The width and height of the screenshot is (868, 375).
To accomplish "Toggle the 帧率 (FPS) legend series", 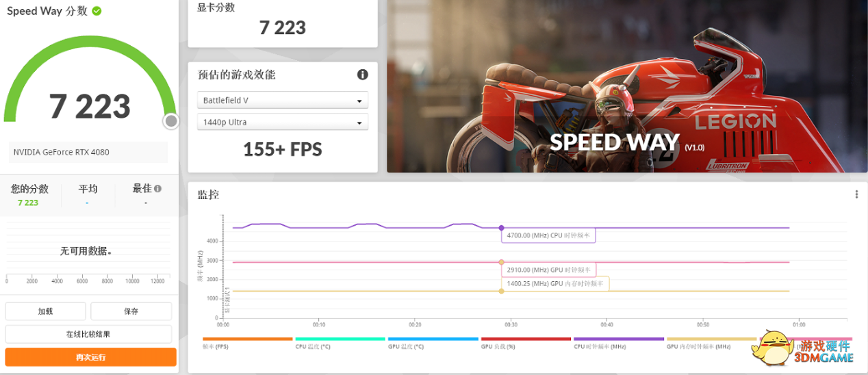I will (x=247, y=343).
